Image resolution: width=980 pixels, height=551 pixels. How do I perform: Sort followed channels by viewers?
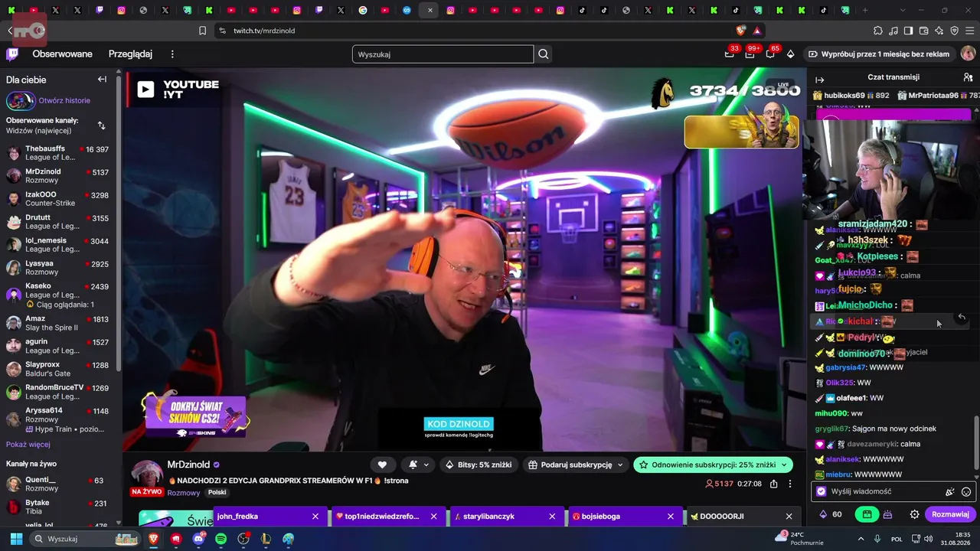(102, 126)
